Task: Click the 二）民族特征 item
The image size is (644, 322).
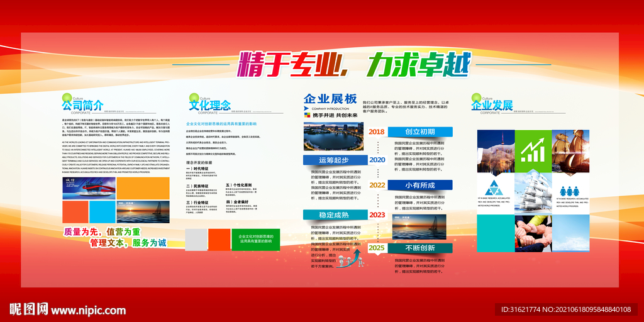Action: [x=197, y=186]
